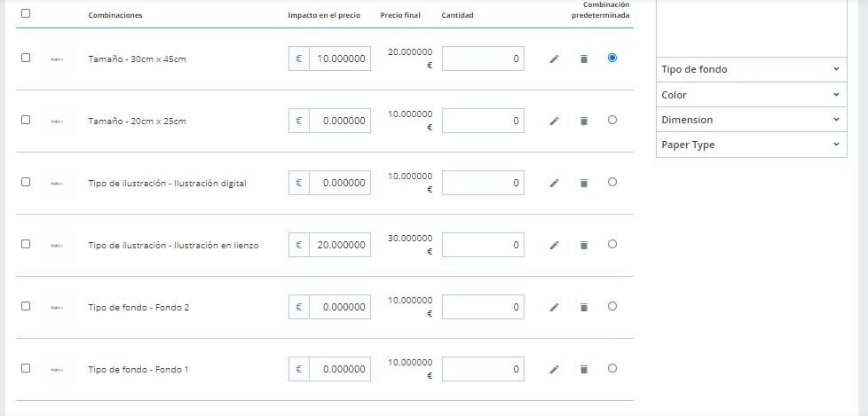Viewport: 868px width, 416px height.
Task: Open thumbnail image of Ilustración digital row
Action: (x=57, y=183)
